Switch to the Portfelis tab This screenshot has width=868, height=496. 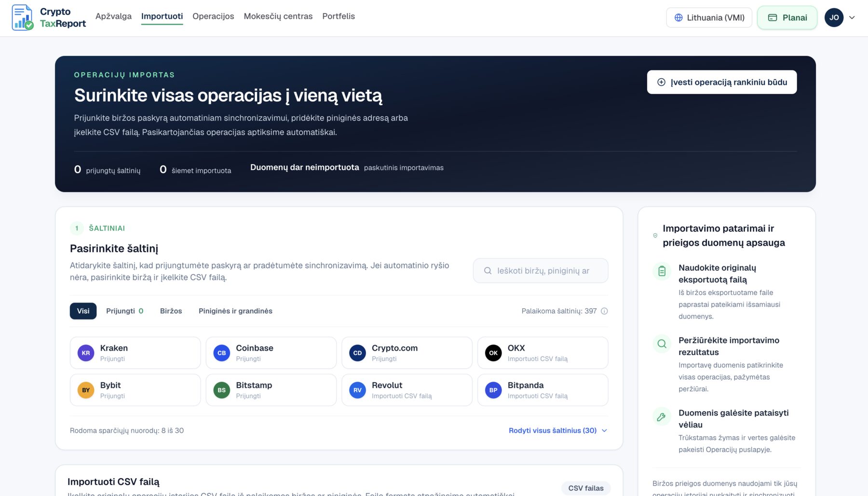click(339, 16)
